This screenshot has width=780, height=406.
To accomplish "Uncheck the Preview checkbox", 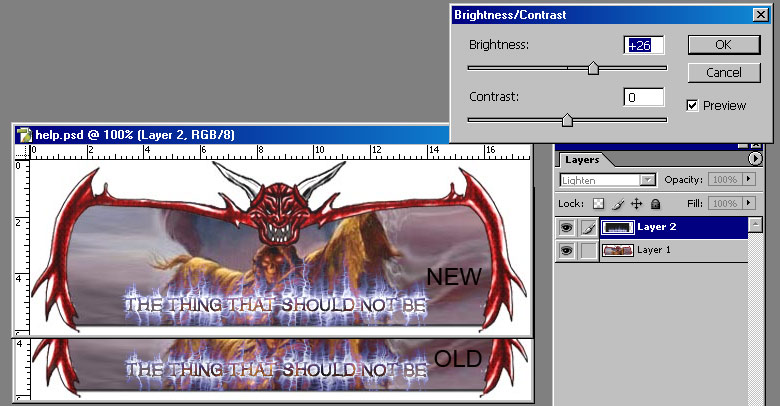I will pos(693,105).
